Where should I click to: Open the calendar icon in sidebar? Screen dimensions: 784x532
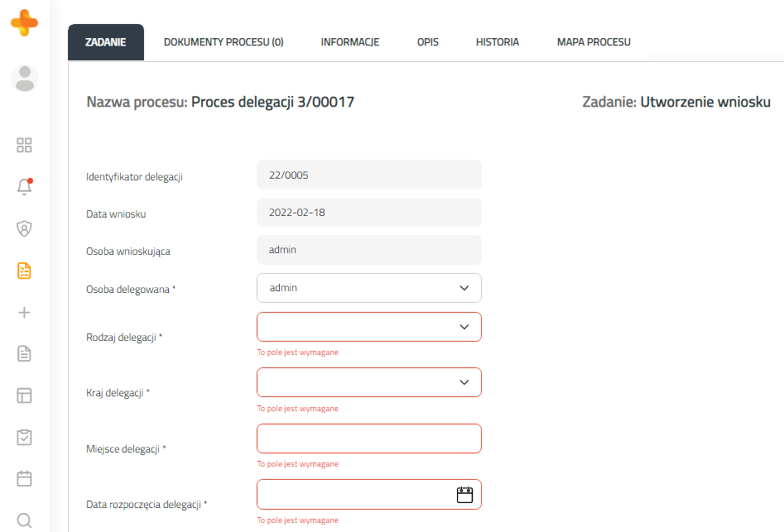coord(25,478)
